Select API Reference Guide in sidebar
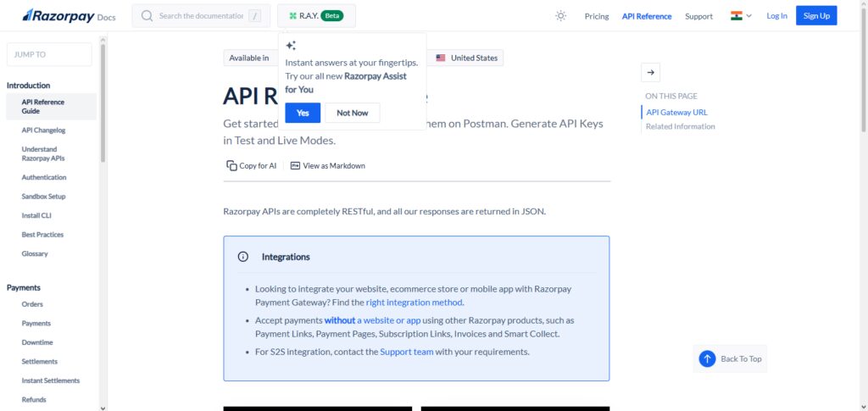The height and width of the screenshot is (411, 868). [x=51, y=107]
